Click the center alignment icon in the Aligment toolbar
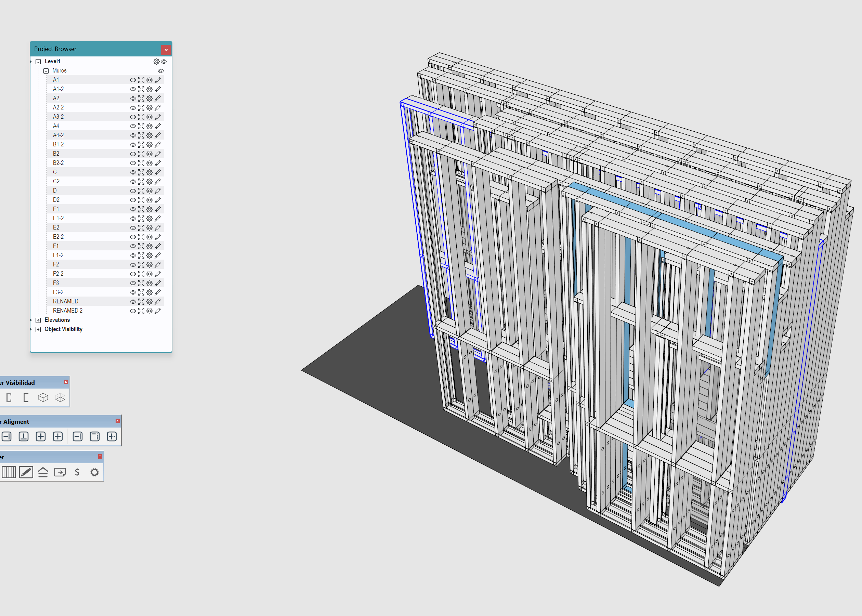 click(41, 436)
